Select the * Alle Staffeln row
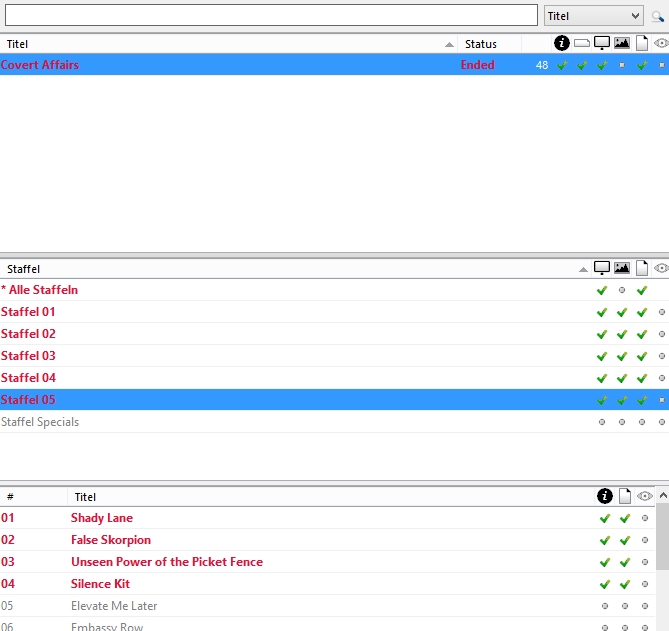Image resolution: width=669 pixels, height=631 pixels. point(334,290)
